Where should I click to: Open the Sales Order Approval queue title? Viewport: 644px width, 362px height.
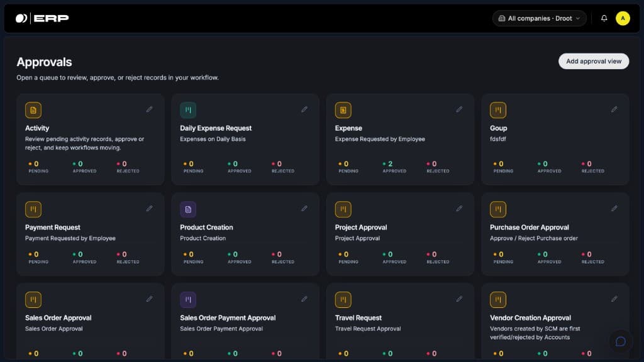click(58, 317)
